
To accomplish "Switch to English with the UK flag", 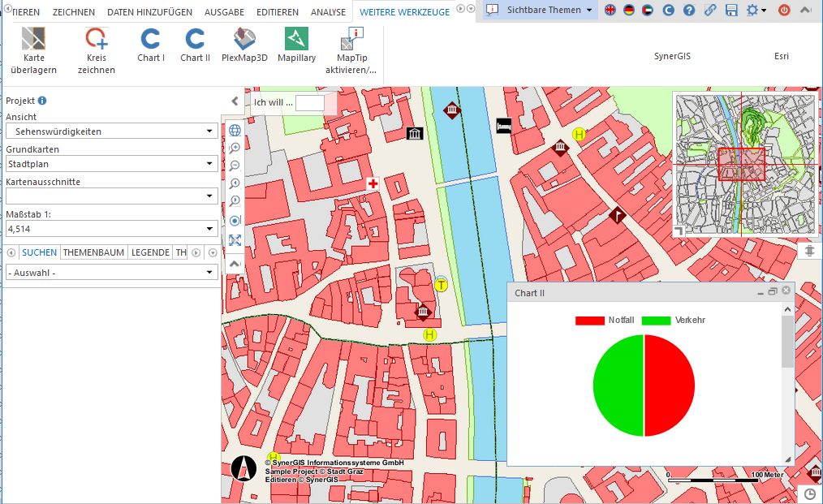I will [x=610, y=11].
